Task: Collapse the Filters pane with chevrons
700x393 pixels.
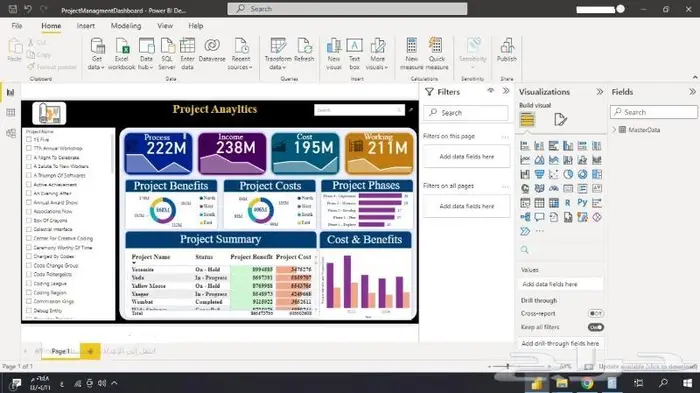Action: [506, 91]
